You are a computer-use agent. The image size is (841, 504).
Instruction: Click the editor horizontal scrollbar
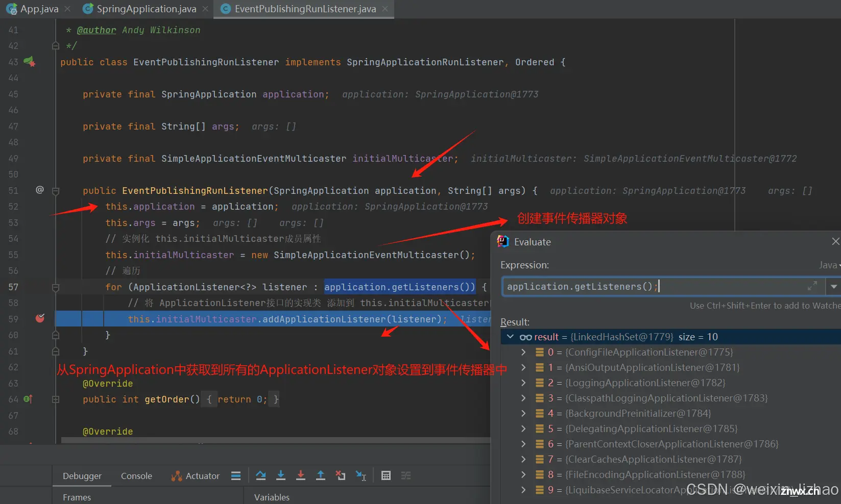coord(276,440)
